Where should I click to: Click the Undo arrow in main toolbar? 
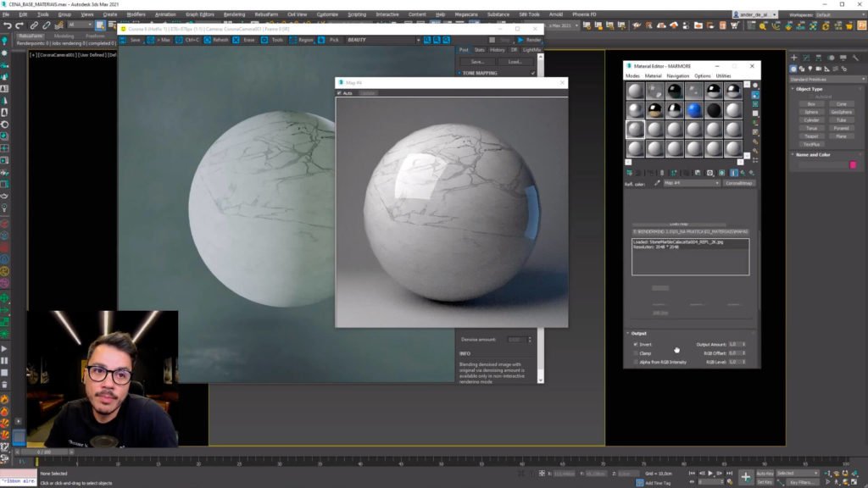[x=8, y=25]
